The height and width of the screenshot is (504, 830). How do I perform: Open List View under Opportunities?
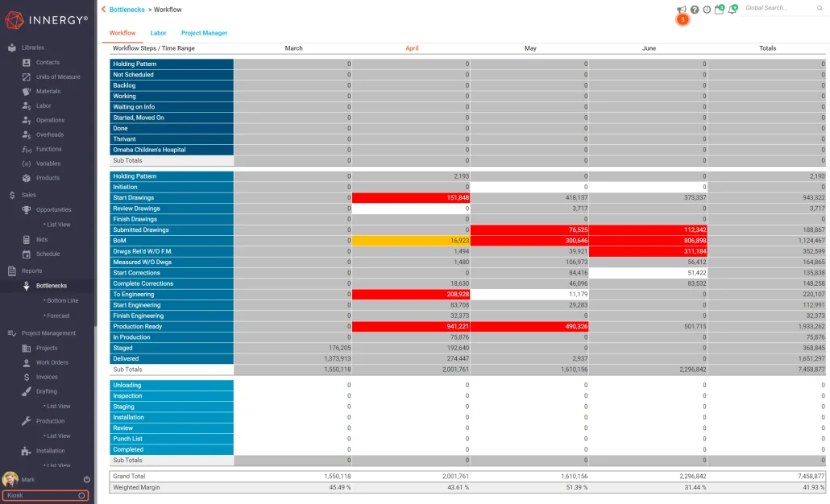click(x=58, y=225)
